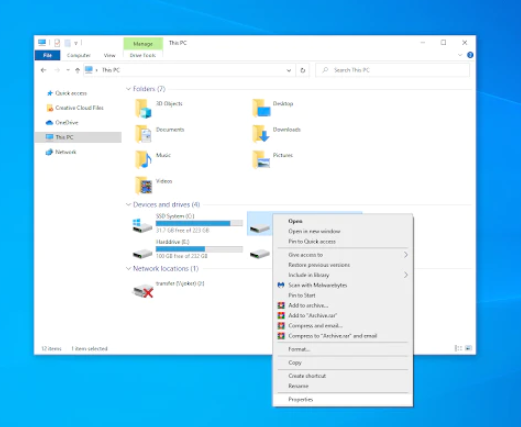The image size is (521, 427).
Task: Open the Downloads folder icon
Action: pyautogui.click(x=261, y=133)
